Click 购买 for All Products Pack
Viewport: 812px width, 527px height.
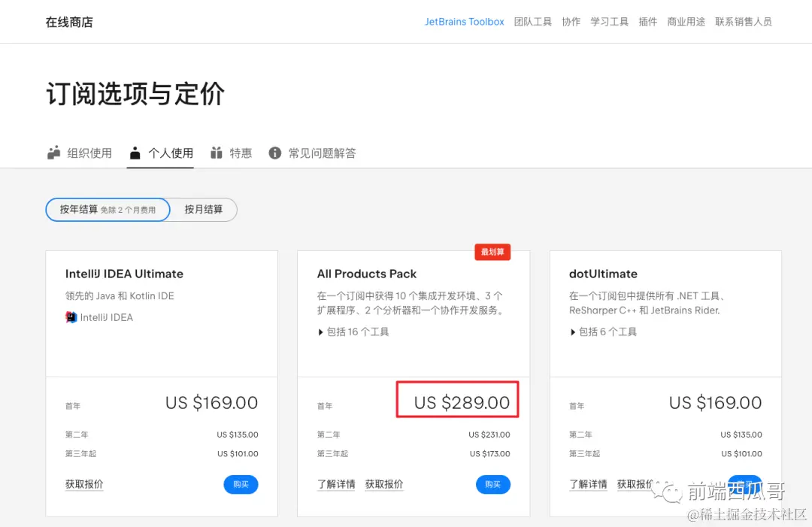point(493,485)
